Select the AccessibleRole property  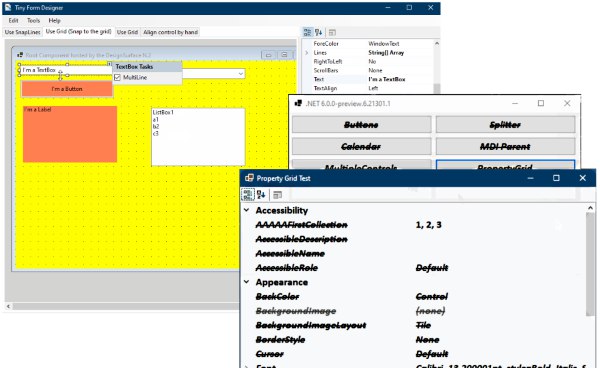(287, 268)
